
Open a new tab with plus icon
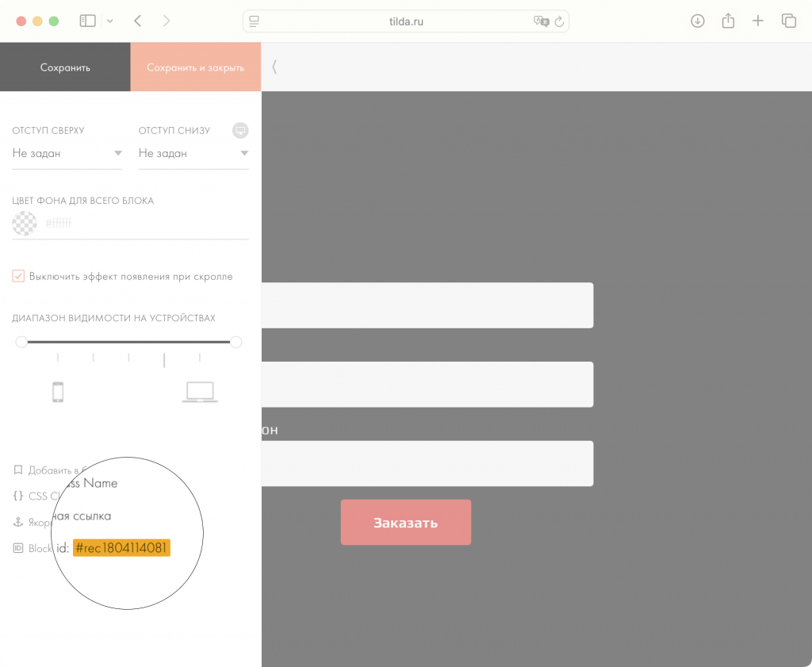758,21
